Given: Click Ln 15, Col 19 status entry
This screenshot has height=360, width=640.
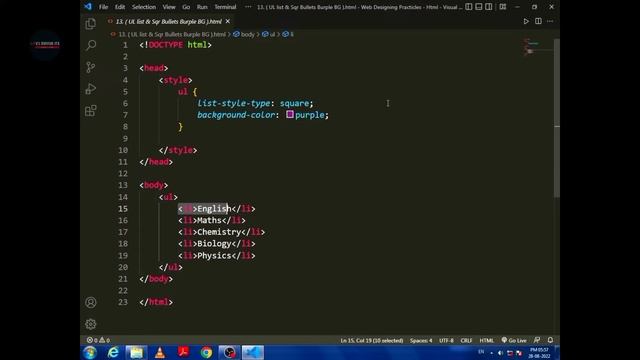Looking at the screenshot, I should pyautogui.click(x=371, y=340).
